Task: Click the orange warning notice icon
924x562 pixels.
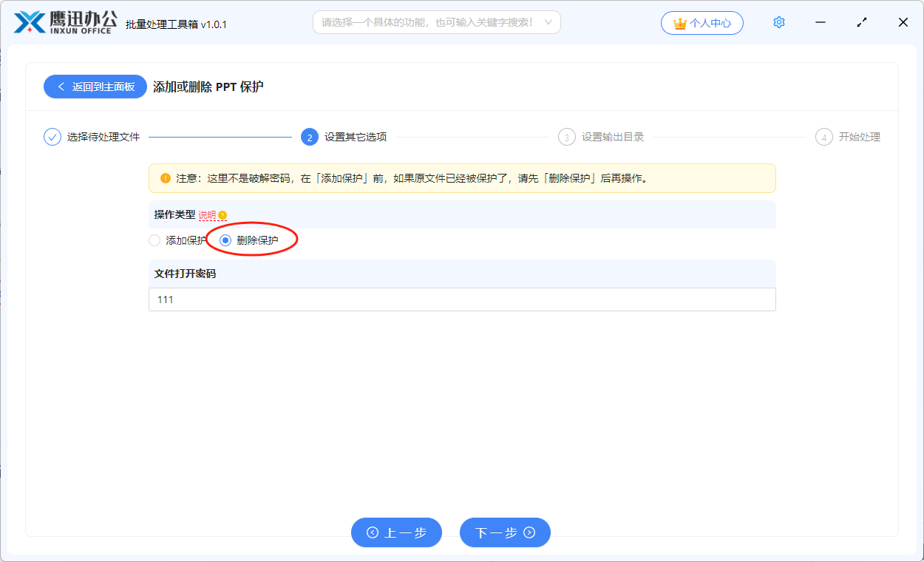Action: coord(166,178)
